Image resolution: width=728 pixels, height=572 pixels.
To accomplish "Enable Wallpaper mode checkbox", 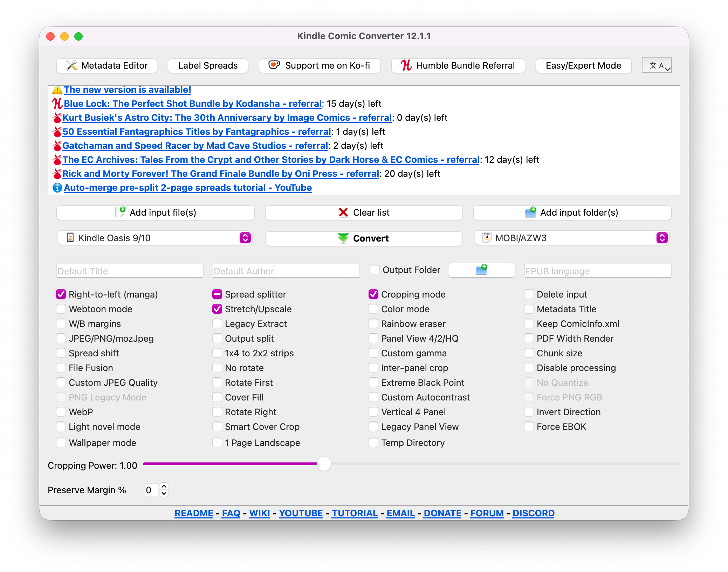I will pos(61,443).
